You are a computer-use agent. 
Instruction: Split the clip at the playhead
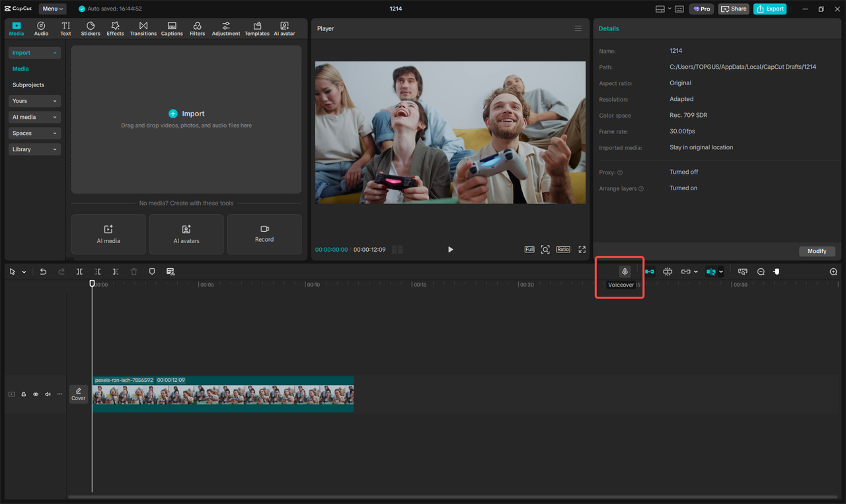[x=79, y=271]
